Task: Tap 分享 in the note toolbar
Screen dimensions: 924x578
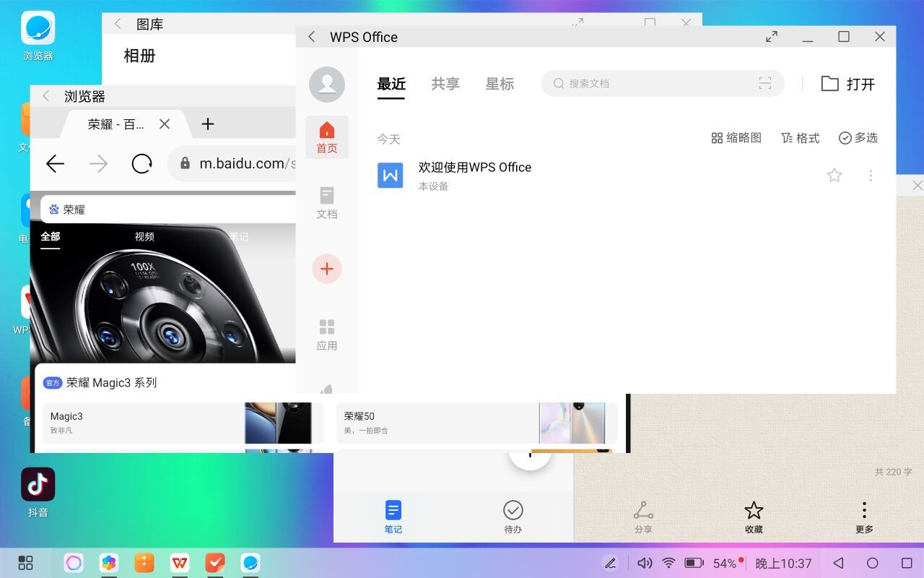Action: (x=643, y=517)
